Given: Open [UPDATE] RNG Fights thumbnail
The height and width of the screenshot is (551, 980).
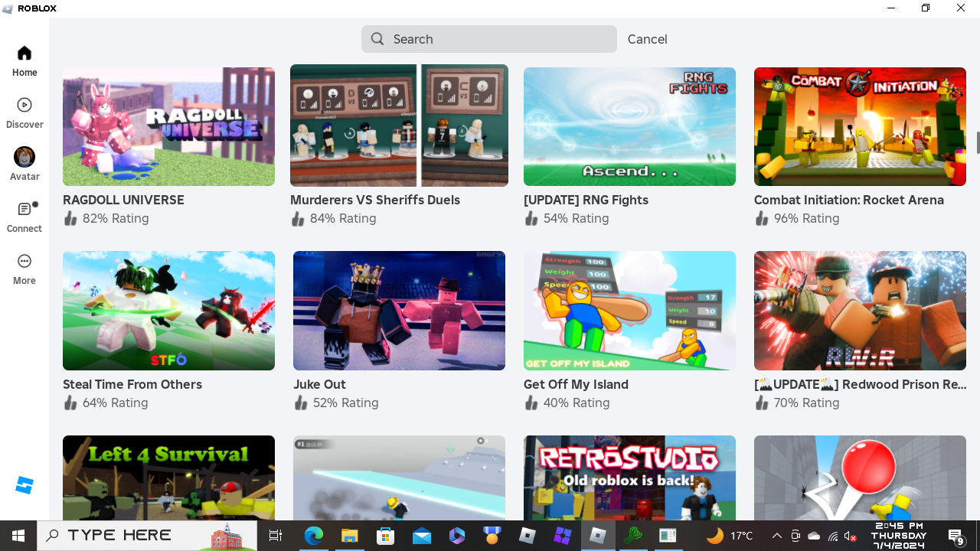Looking at the screenshot, I should click(x=629, y=126).
